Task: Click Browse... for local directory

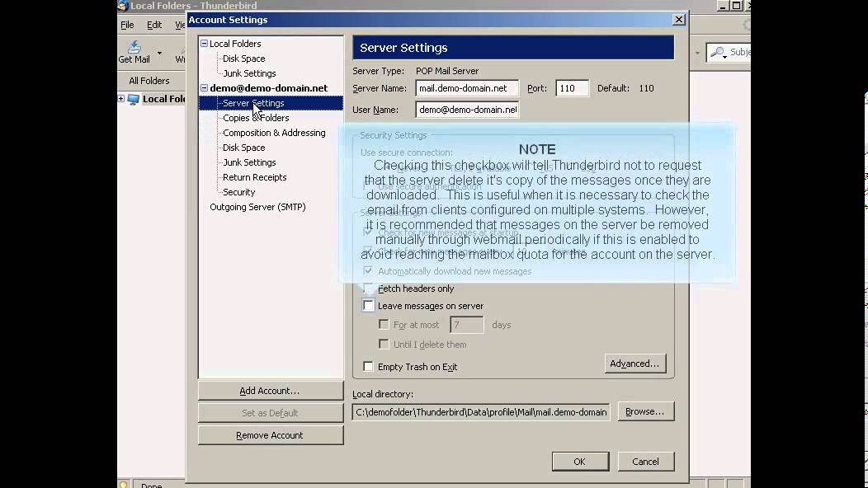Action: click(x=645, y=411)
